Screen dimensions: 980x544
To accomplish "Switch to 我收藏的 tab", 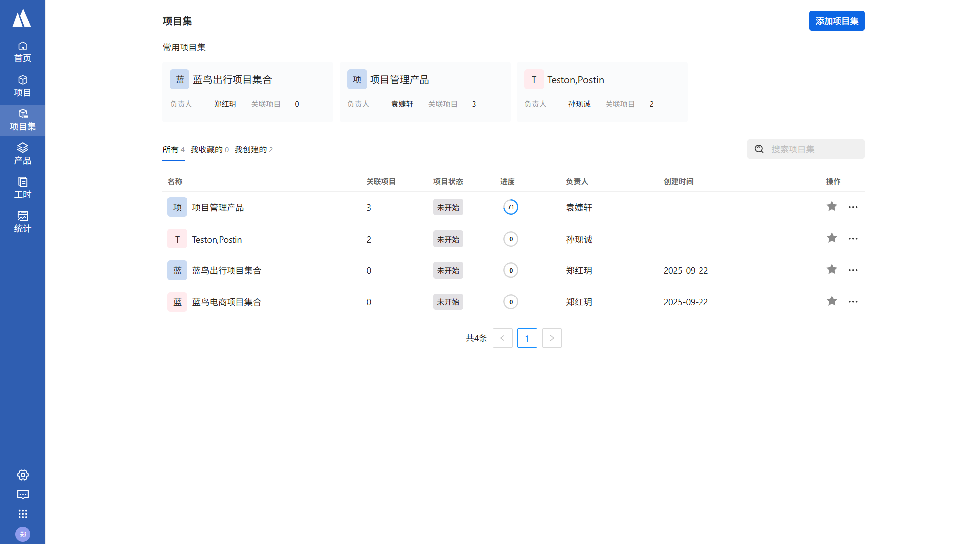I will 209,149.
